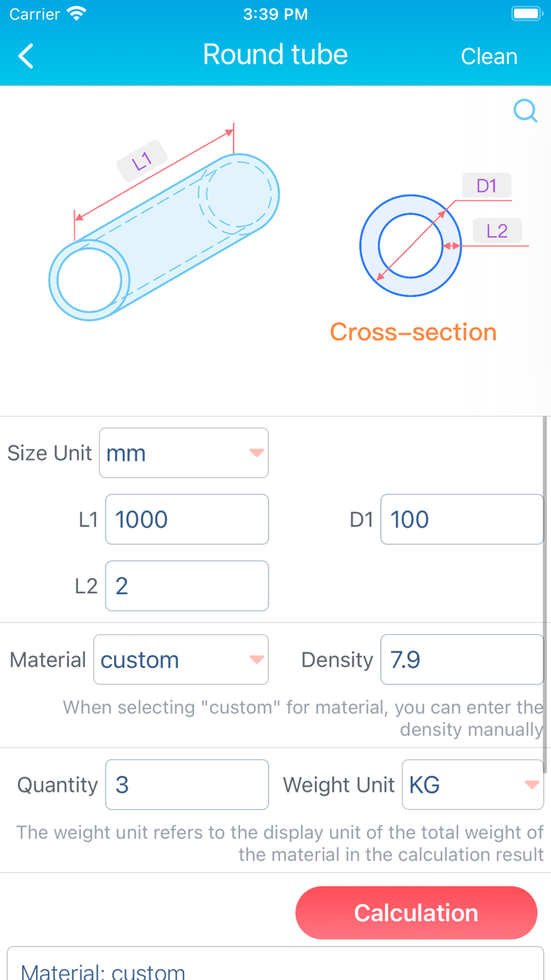The height and width of the screenshot is (980, 551).
Task: Tap the battery indicator in status bar
Action: click(527, 13)
